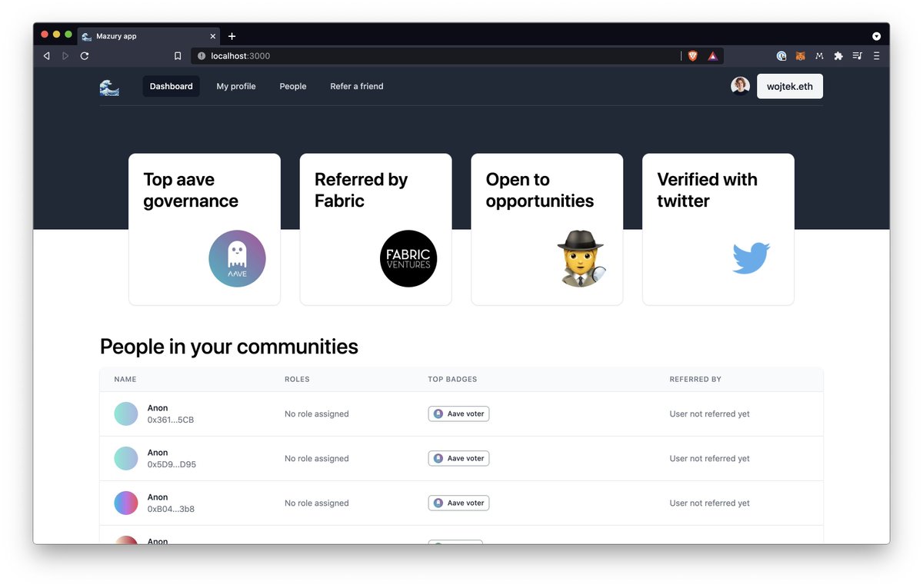Screen dimensions: 923x588
Task: Open the browser hamburger menu
Action: pyautogui.click(x=876, y=56)
